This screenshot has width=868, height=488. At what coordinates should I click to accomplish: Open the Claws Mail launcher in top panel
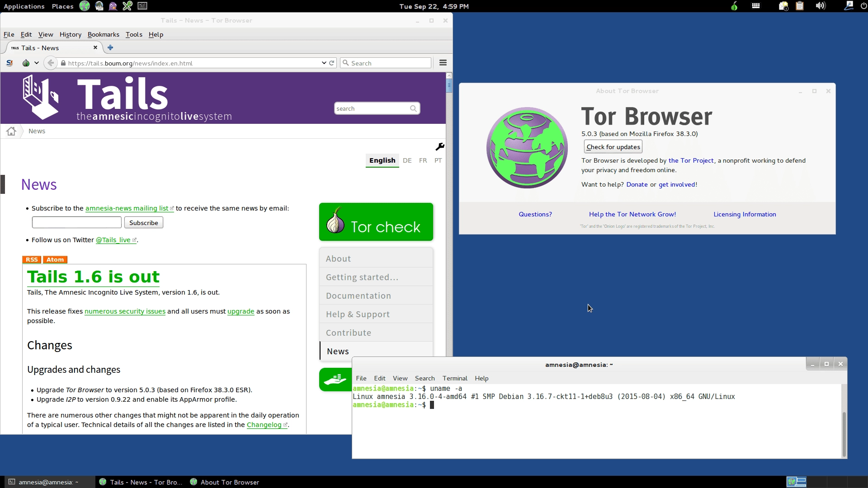(99, 6)
